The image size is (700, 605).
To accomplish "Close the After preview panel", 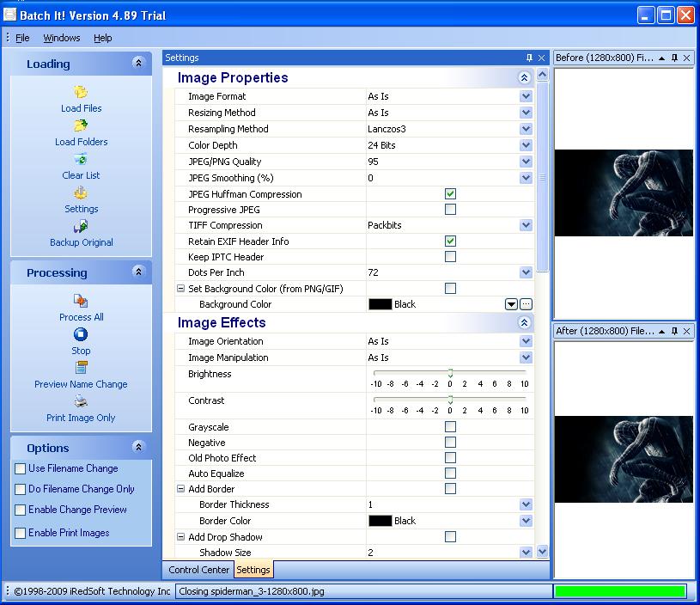I will [686, 331].
